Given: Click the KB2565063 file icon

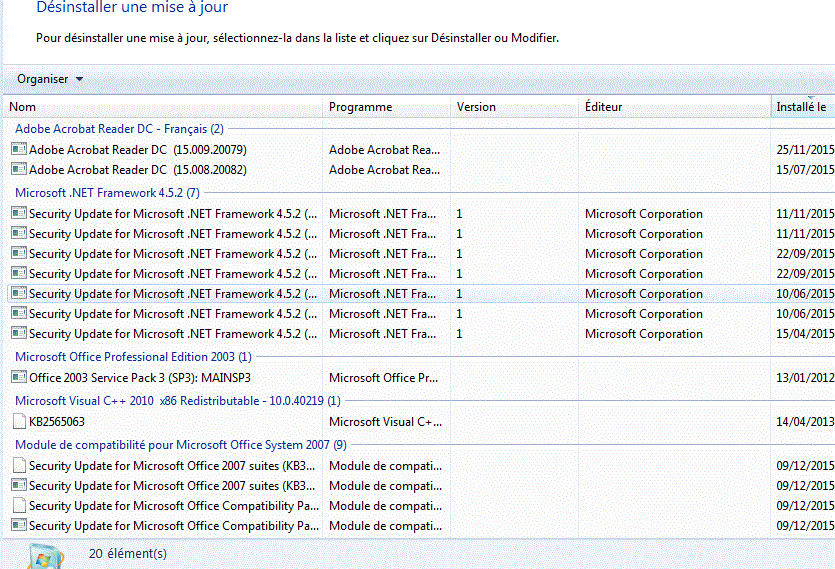Looking at the screenshot, I should tap(18, 421).
